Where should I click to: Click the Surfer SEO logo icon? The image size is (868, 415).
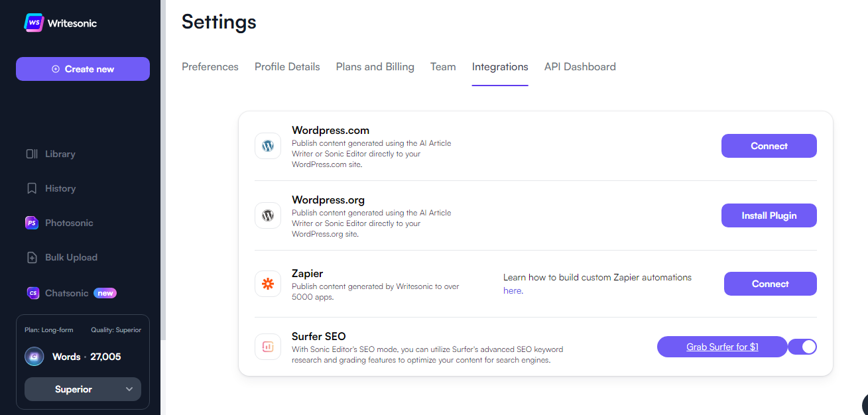click(268, 346)
